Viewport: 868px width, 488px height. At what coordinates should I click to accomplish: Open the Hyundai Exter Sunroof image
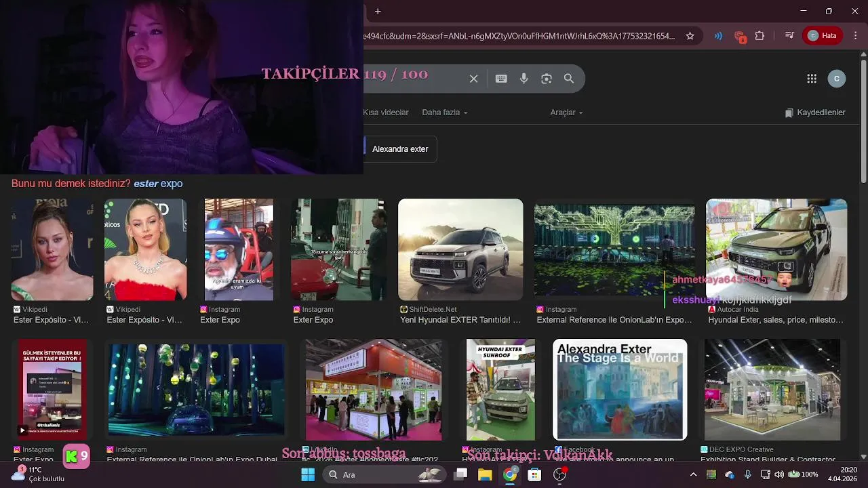(500, 390)
